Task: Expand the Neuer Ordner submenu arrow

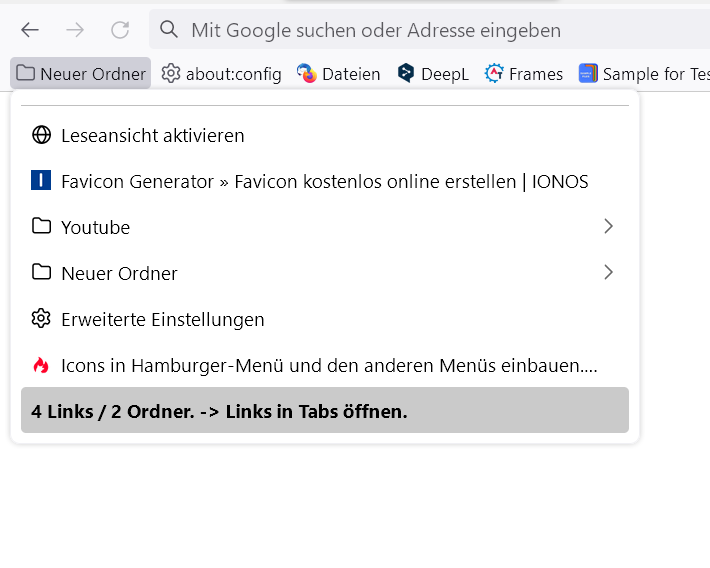Action: coord(608,272)
